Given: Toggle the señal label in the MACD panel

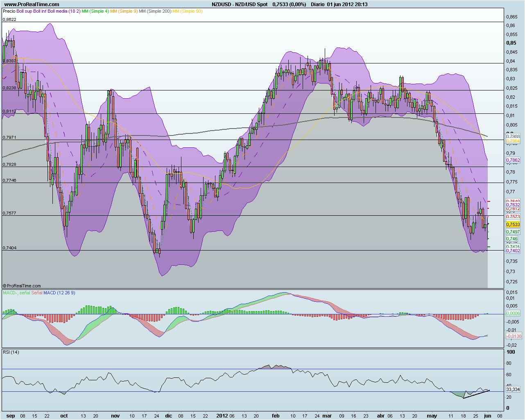Looking at the screenshot, I should (x=24, y=293).
